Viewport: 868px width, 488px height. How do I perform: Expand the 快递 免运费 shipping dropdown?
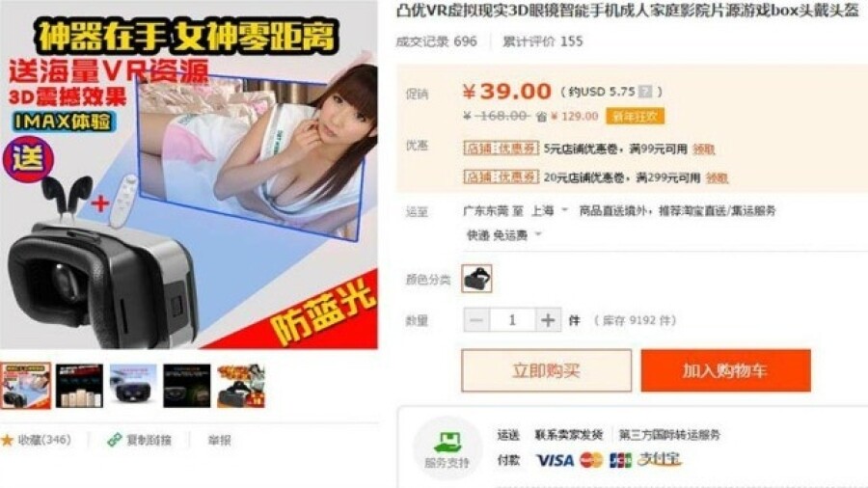tap(503, 235)
